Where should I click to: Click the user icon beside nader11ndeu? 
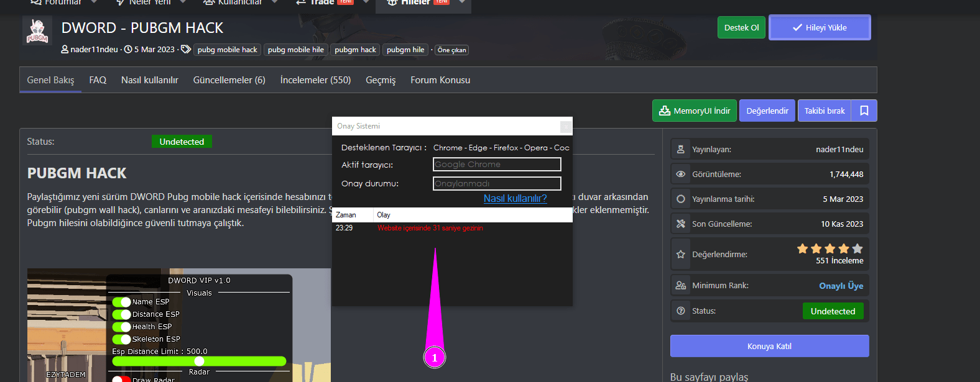(x=65, y=50)
